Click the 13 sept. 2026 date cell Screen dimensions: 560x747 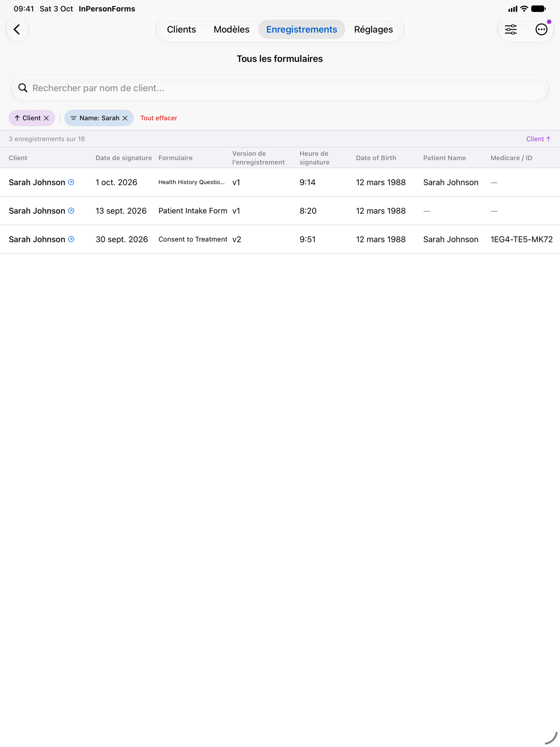121,211
